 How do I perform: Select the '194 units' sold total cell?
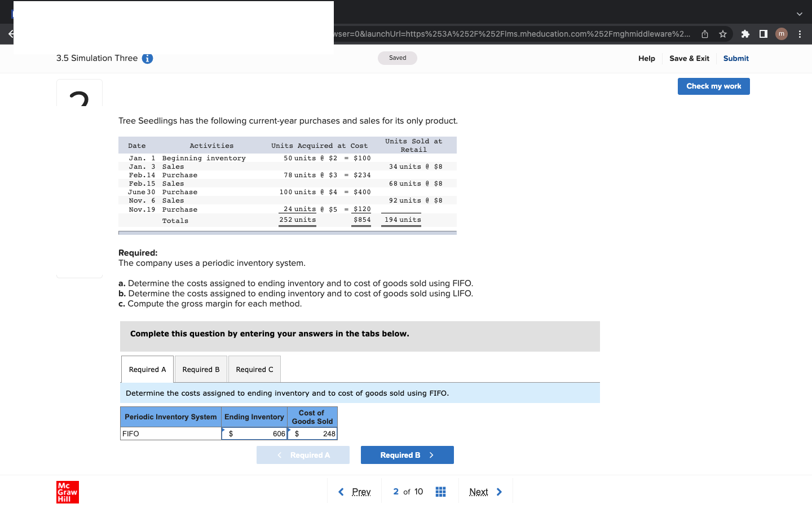[403, 220]
